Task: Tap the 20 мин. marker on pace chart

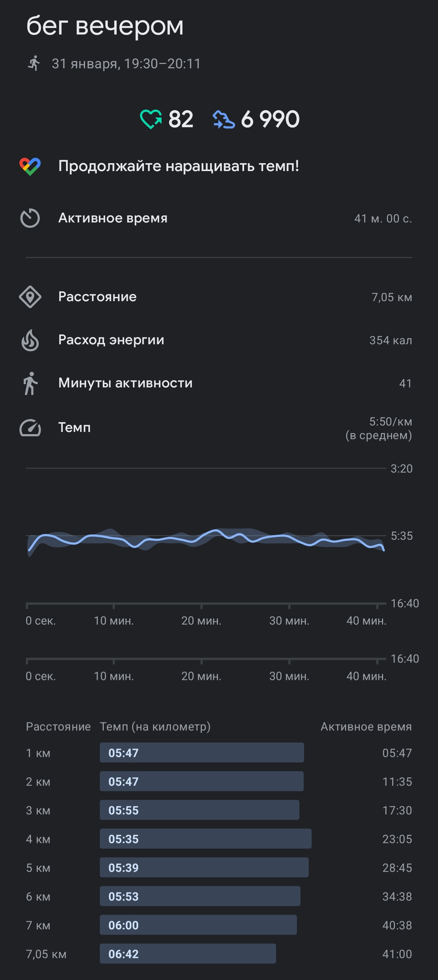Action: pos(201,621)
